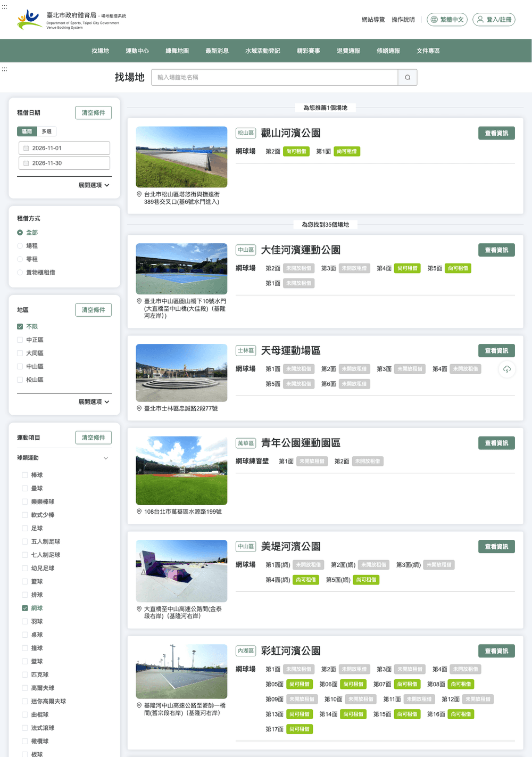Switch to the 多選 date tab
This screenshot has height=757, width=532.
tap(47, 131)
